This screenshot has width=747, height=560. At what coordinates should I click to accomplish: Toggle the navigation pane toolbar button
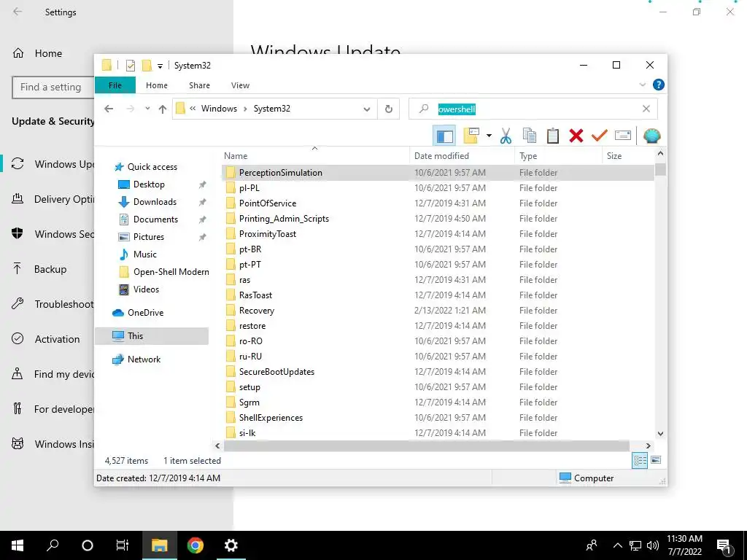pos(444,136)
